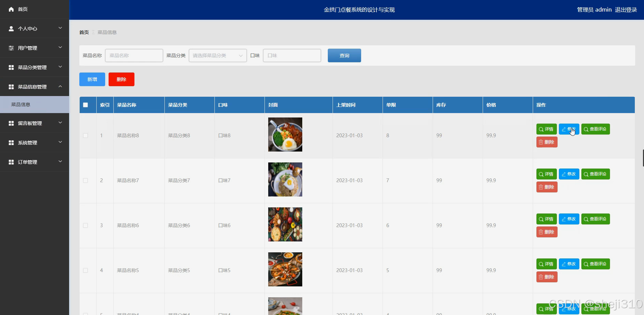Screen dimensions: 644x315
Task: Click 修改 for 菜品名称5
Action: [569, 264]
